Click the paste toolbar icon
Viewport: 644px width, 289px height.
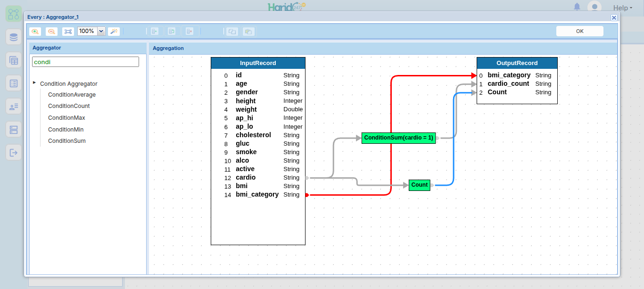[x=249, y=32]
